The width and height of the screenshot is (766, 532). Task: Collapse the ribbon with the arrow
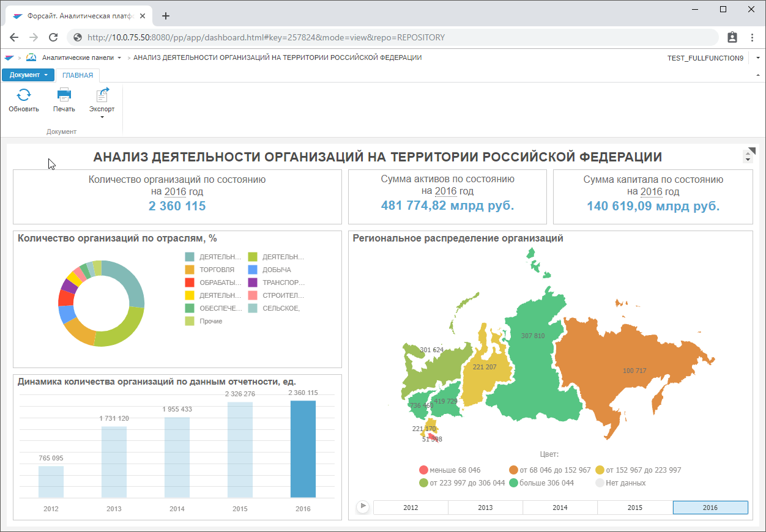coord(758,75)
